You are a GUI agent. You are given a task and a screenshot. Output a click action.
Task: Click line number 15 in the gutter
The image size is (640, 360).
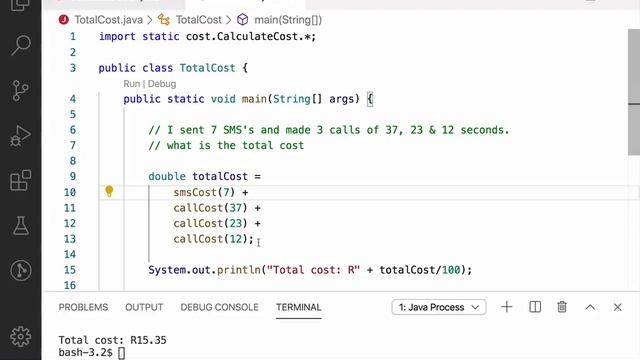pos(70,270)
